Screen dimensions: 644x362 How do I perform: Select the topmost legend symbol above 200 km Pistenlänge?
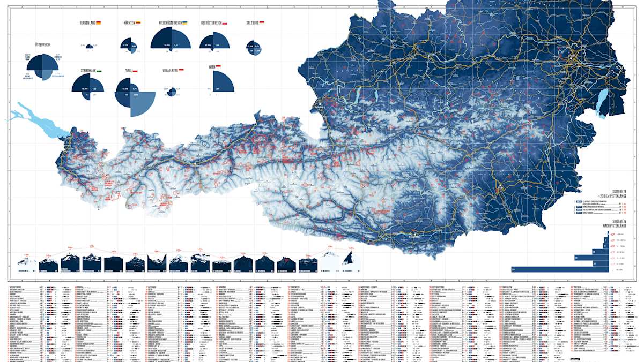(613, 233)
